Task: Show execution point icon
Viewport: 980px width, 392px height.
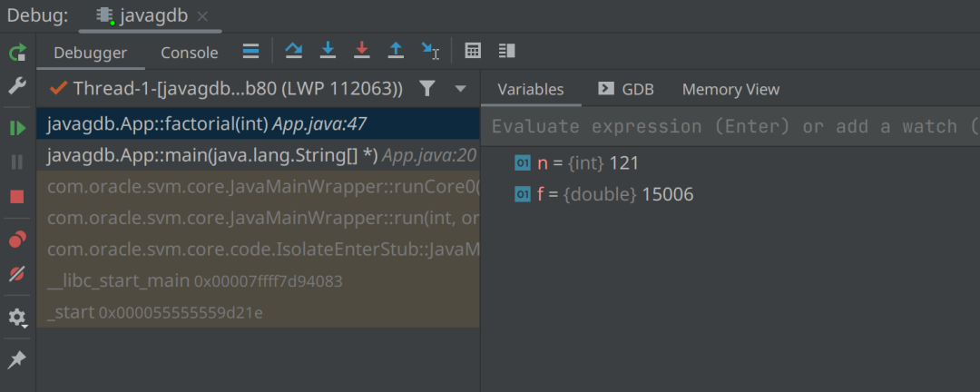Action: (250, 51)
